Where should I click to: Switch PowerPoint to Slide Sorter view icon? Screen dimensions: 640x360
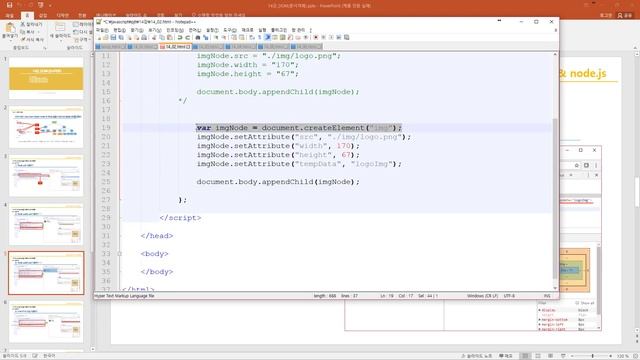[x=538, y=356]
